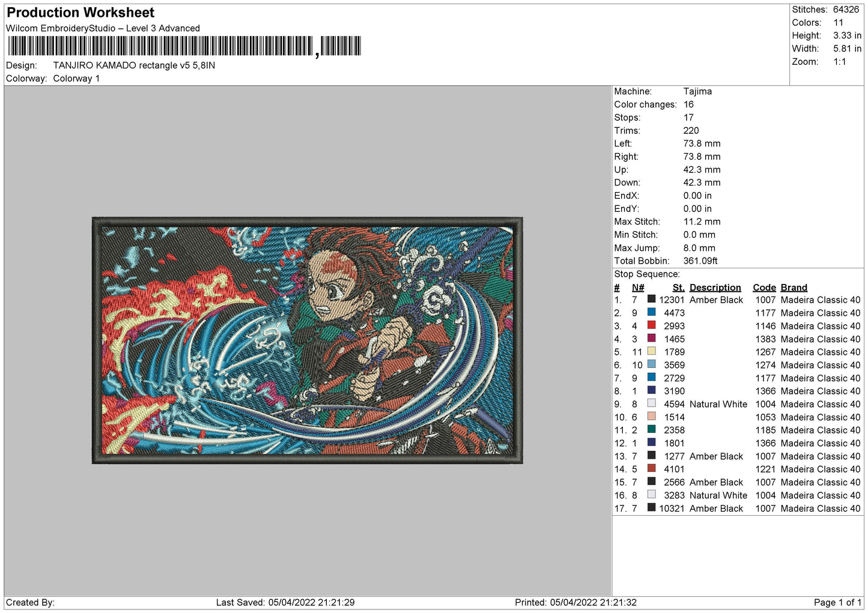Click the Tanjiro embroidery design preview
The width and height of the screenshot is (868, 613).
click(x=307, y=340)
